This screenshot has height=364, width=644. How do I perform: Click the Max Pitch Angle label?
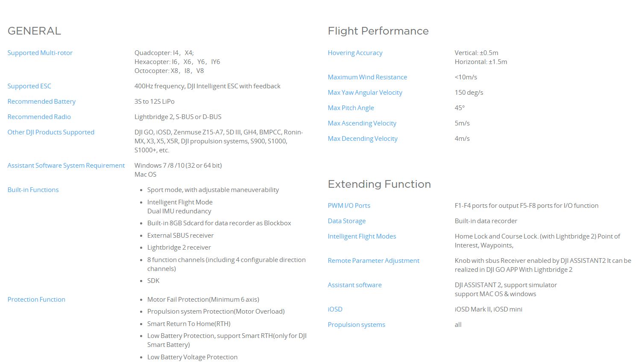pyautogui.click(x=351, y=108)
